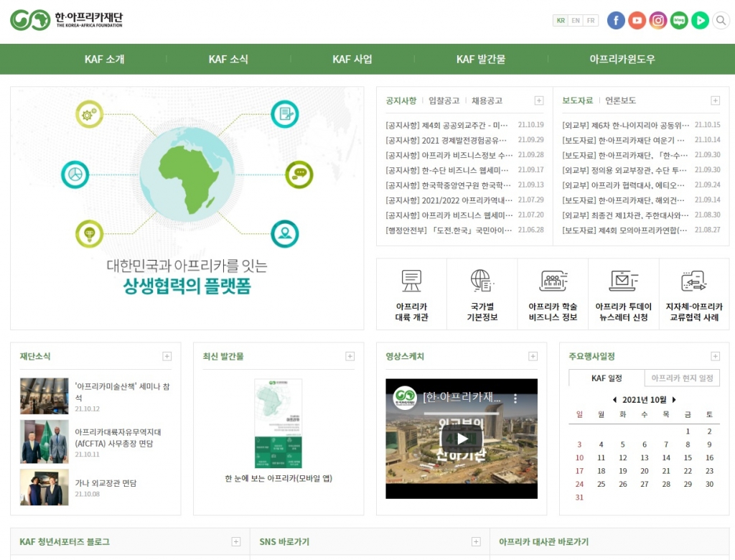Open the 가나 외교장관 면담 article
Screen dimensions: 735x560
pyautogui.click(x=106, y=483)
